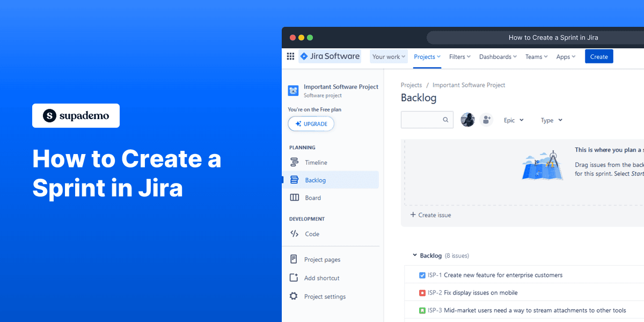Screen dimensions: 644x322
Task: Click the red bug icon on ISP-2
Action: [x=422, y=292]
